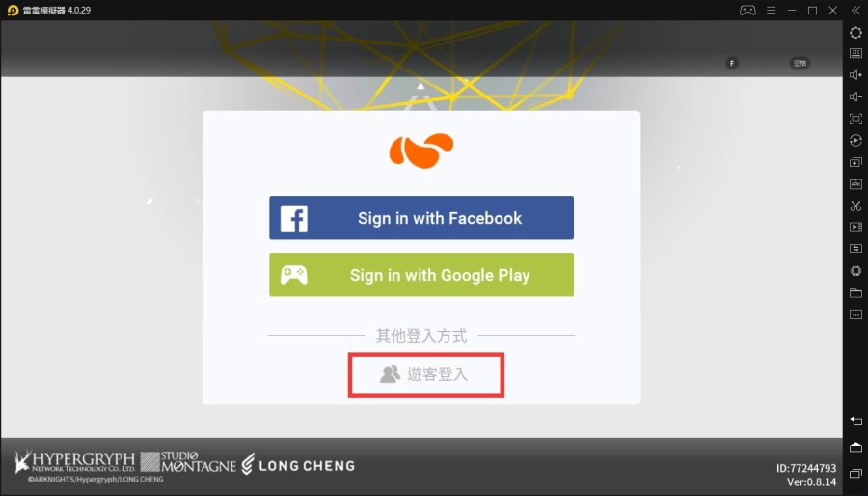Click the gamepad icon in the title bar

[747, 10]
